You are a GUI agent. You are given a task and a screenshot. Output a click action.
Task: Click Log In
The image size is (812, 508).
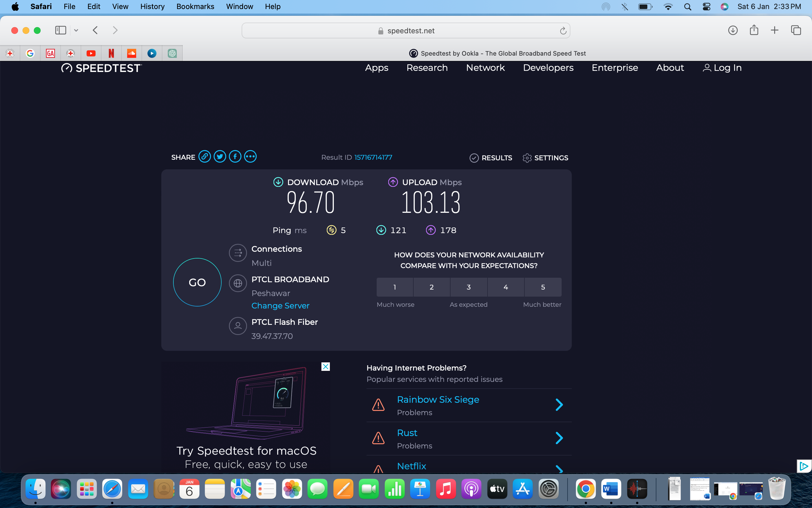pyautogui.click(x=722, y=68)
